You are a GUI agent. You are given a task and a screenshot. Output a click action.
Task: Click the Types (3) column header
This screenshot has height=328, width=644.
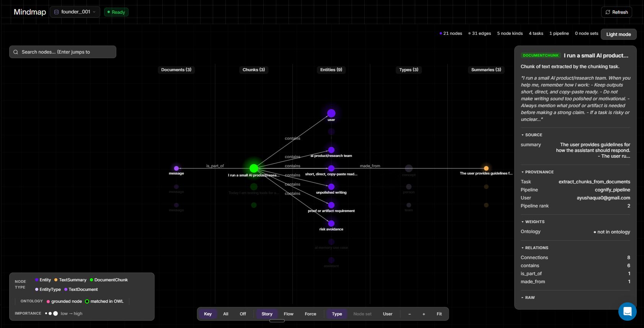coord(409,70)
